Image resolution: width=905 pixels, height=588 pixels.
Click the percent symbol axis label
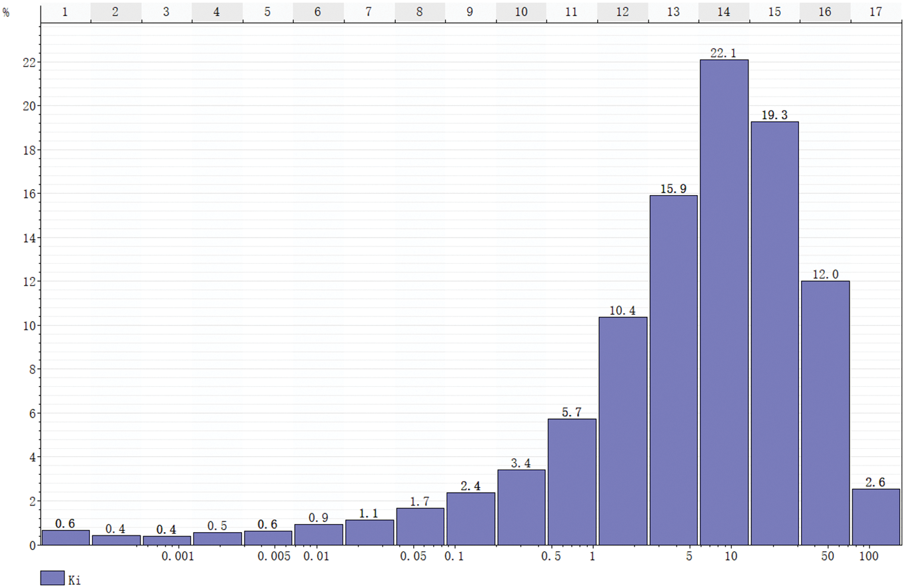(x=7, y=12)
